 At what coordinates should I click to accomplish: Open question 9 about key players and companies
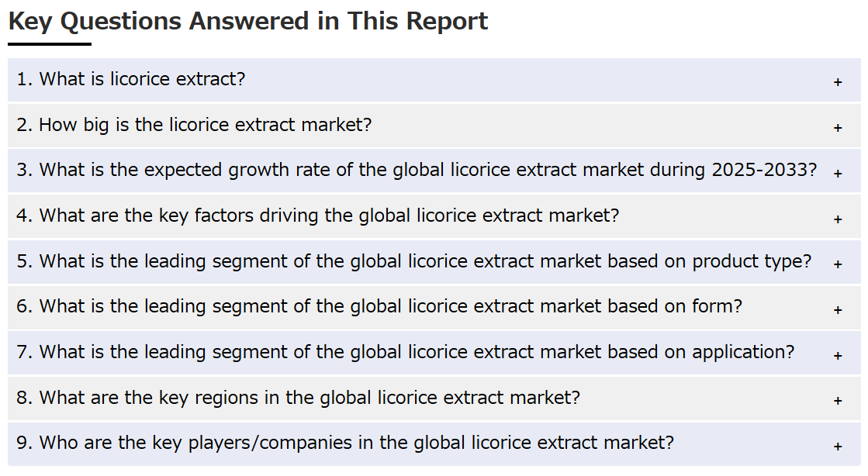pos(434,443)
